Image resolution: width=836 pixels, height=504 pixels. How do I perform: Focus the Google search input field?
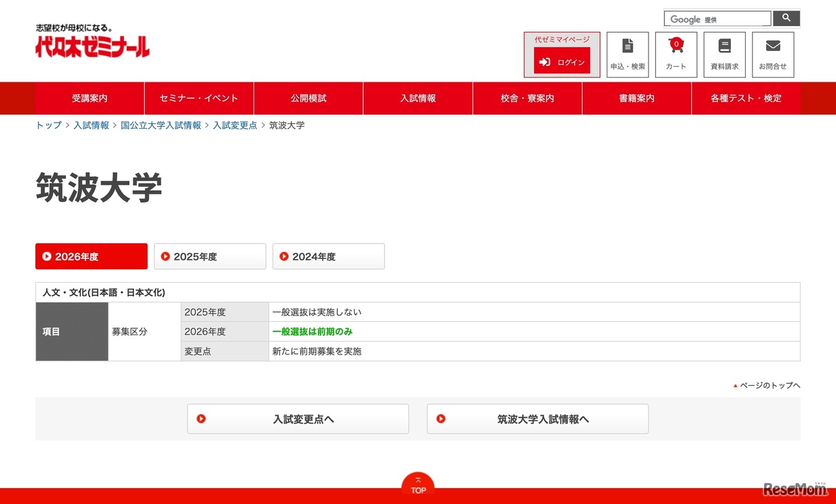coord(717,19)
